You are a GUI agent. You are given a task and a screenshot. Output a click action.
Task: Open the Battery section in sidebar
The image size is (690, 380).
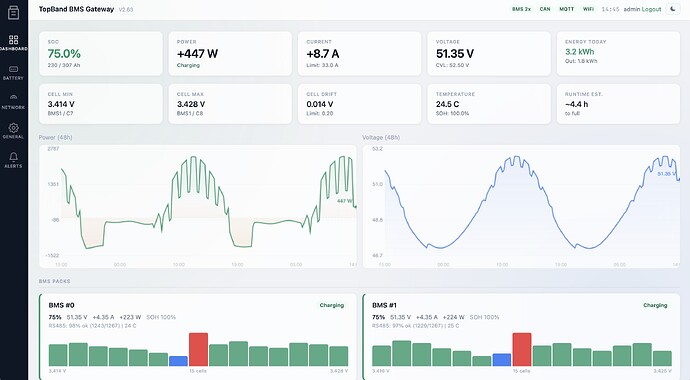pyautogui.click(x=14, y=73)
